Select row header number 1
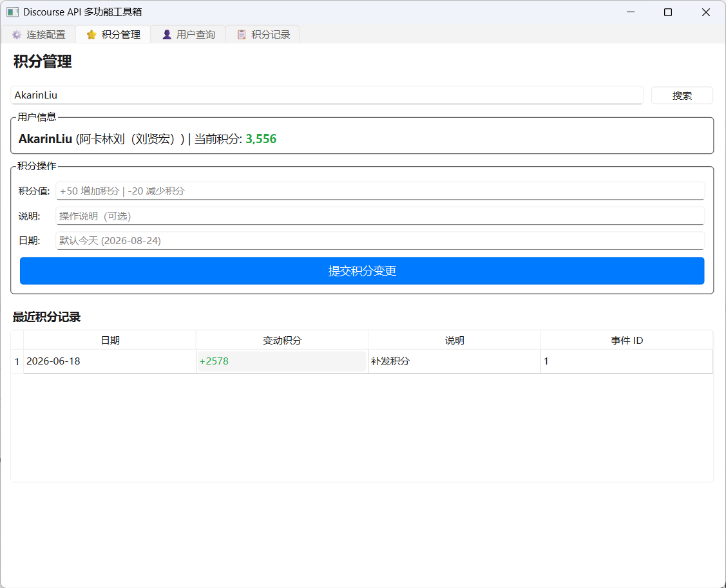The width and height of the screenshot is (726, 588). [17, 361]
